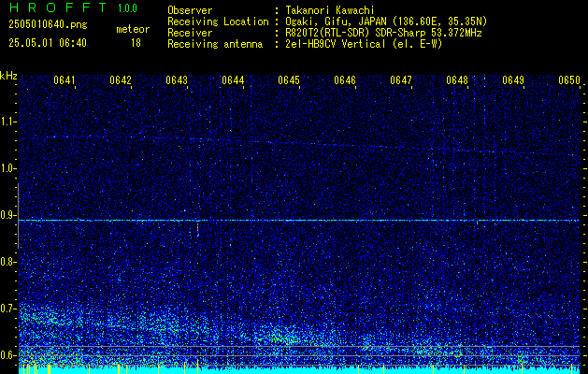Click the 0.7 kHz axis label

tap(7, 309)
